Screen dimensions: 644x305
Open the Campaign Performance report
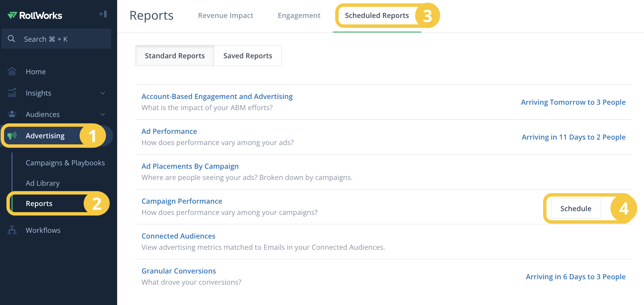point(182,201)
